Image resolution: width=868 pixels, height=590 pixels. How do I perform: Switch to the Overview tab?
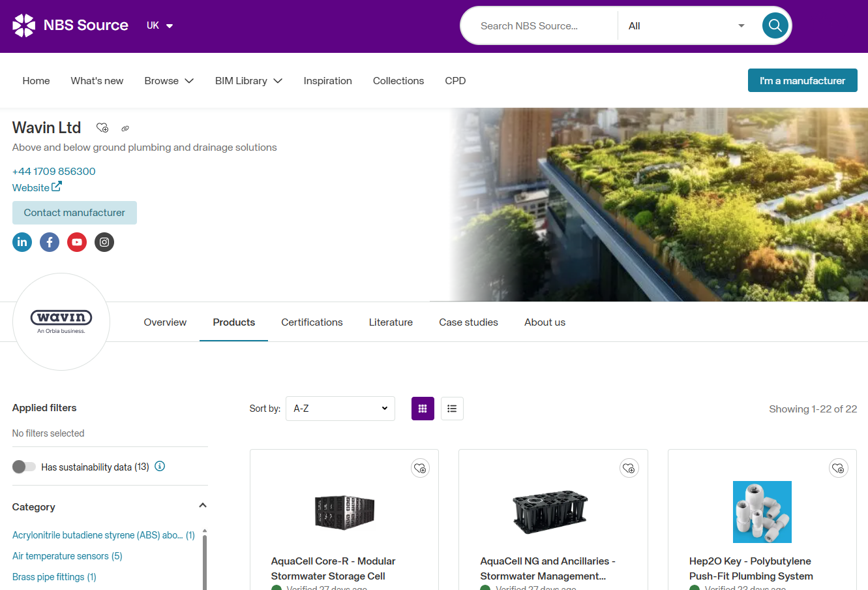point(165,322)
